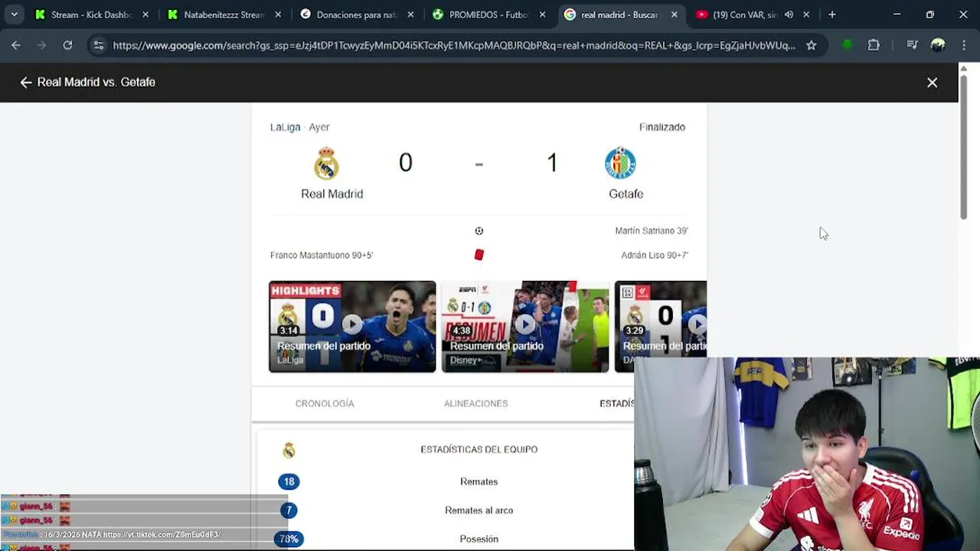The height and width of the screenshot is (551, 980).
Task: Bookmark this page with the star
Action: coord(812,45)
